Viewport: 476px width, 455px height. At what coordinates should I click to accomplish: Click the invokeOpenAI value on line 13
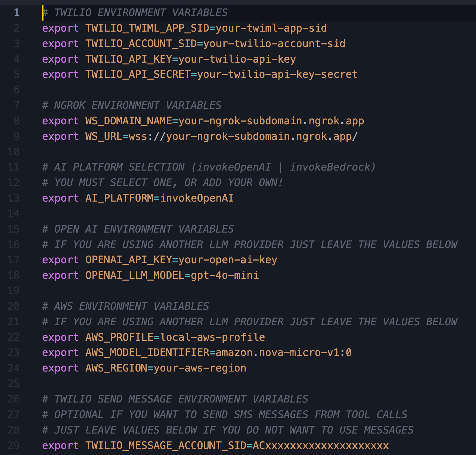pos(197,198)
